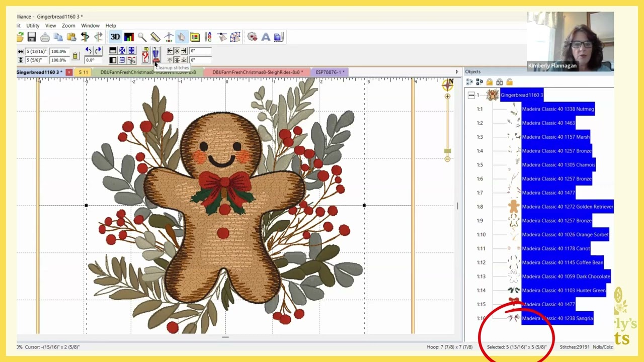The image size is (644, 362).
Task: Select the Gingerbread1160 3 design in Objects
Action: 522,95
